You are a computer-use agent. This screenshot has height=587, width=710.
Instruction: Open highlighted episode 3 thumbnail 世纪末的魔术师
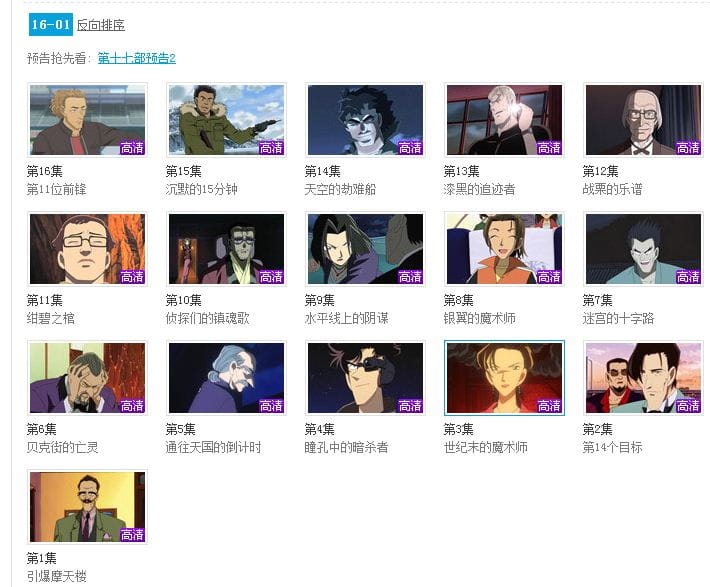click(x=504, y=378)
